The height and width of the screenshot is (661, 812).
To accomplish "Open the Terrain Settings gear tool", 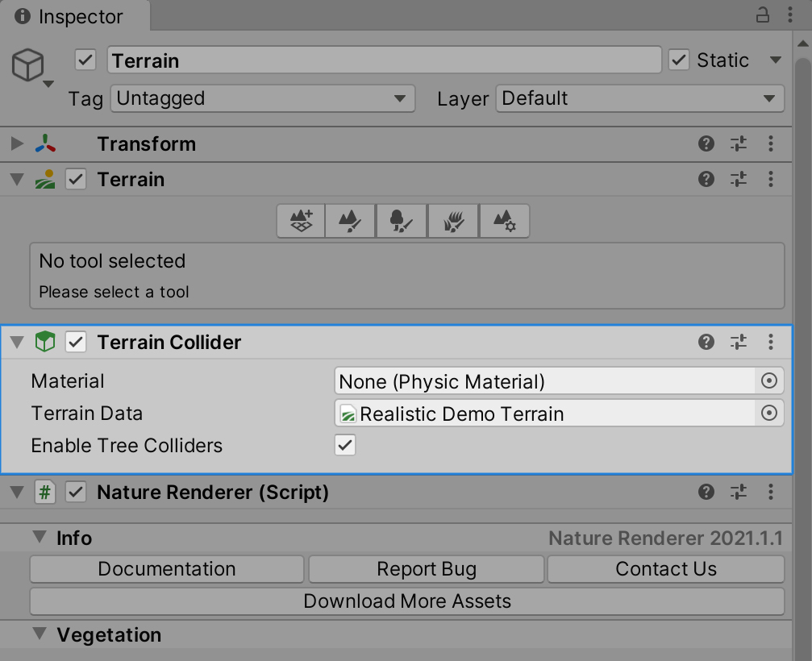I will point(504,220).
